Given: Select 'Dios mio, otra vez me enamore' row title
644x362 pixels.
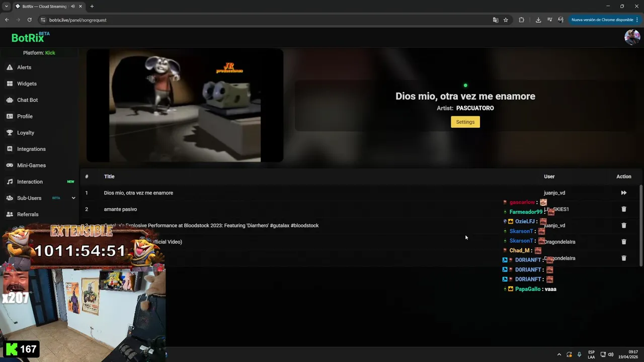Looking at the screenshot, I should pos(138,193).
